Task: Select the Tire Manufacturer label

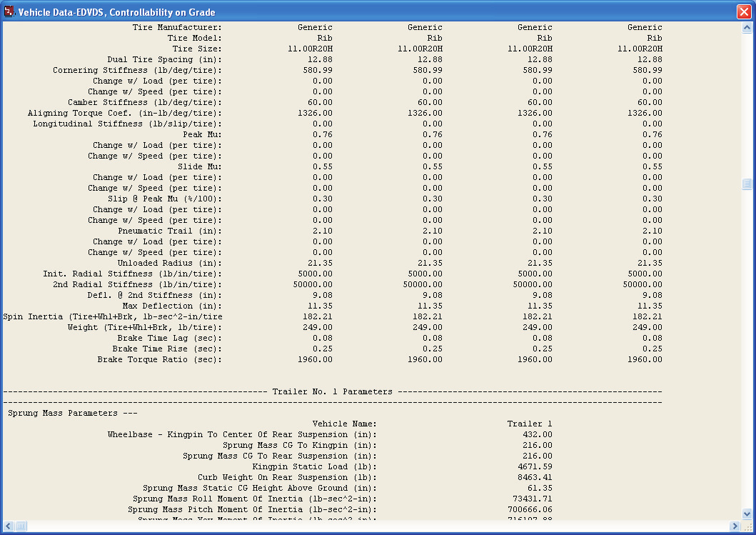Action: [x=177, y=27]
